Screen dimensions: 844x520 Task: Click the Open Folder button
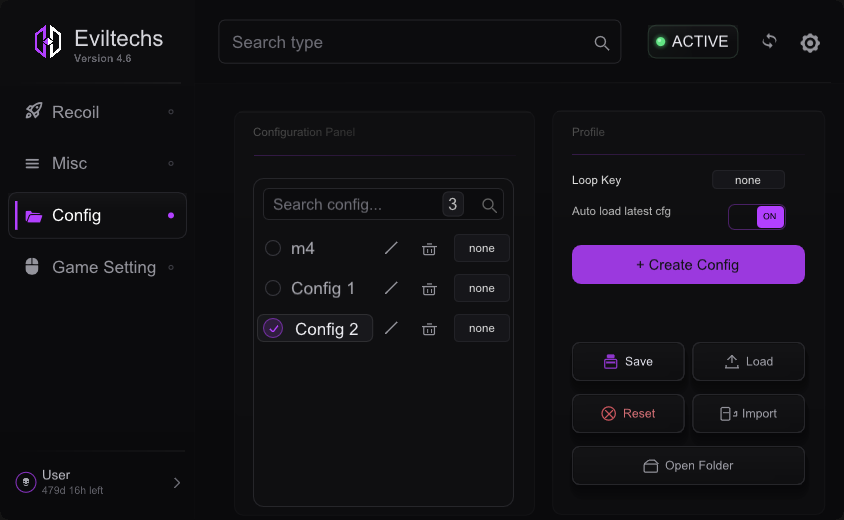688,466
